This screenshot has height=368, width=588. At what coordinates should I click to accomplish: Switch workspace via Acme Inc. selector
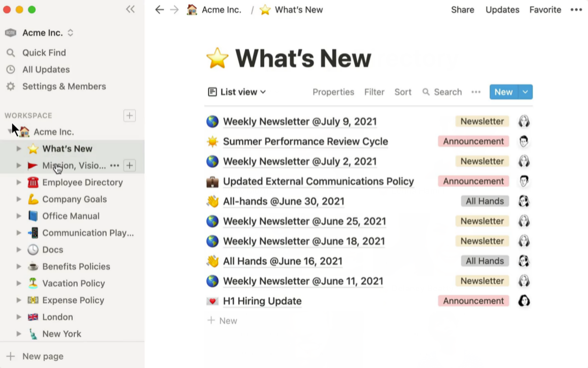click(x=39, y=33)
